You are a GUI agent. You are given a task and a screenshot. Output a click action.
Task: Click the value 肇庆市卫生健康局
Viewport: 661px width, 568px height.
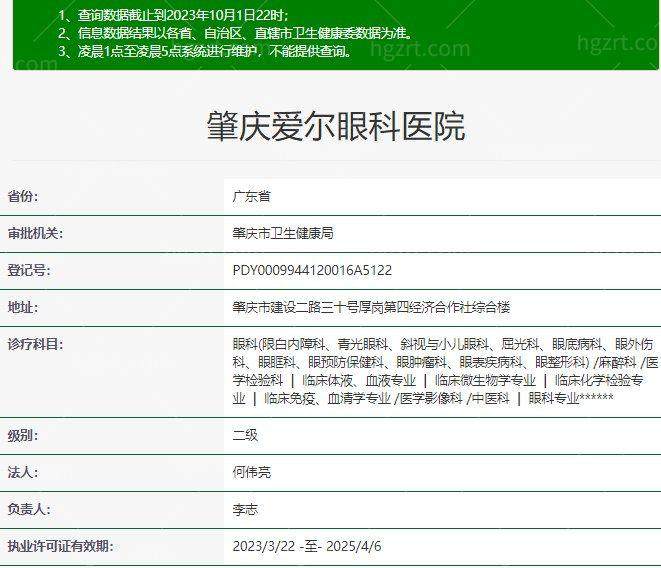(283, 233)
